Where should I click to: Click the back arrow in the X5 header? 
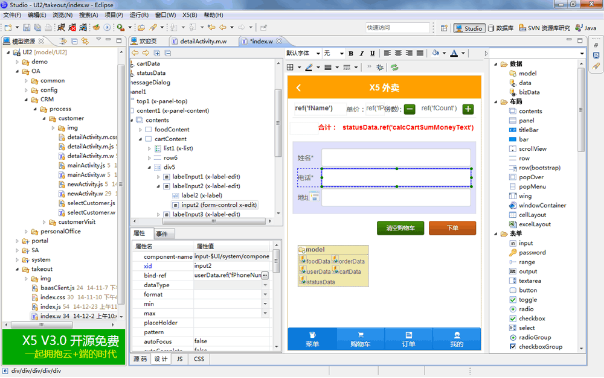pos(299,88)
